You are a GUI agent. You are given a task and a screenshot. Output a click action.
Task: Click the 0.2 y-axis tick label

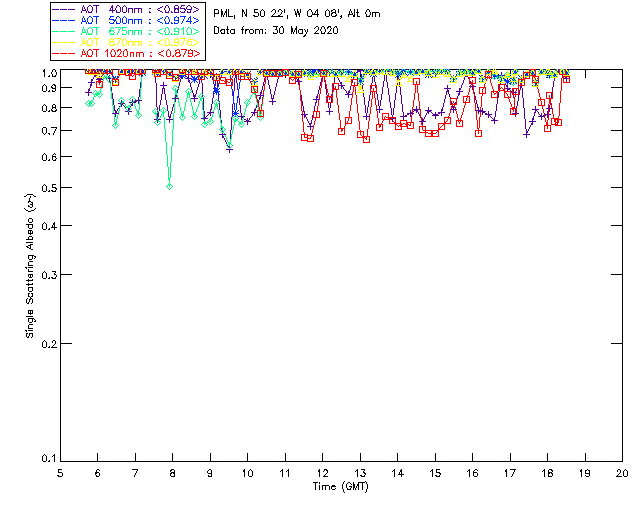pos(49,344)
